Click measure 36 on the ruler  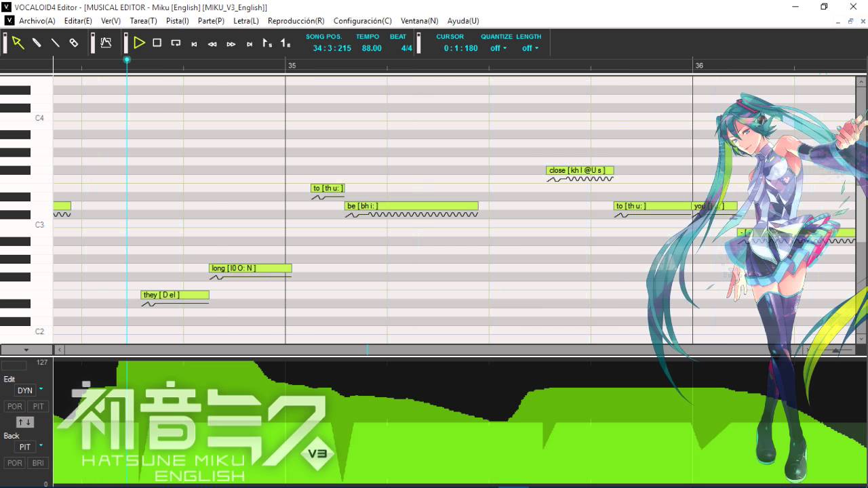pyautogui.click(x=699, y=66)
